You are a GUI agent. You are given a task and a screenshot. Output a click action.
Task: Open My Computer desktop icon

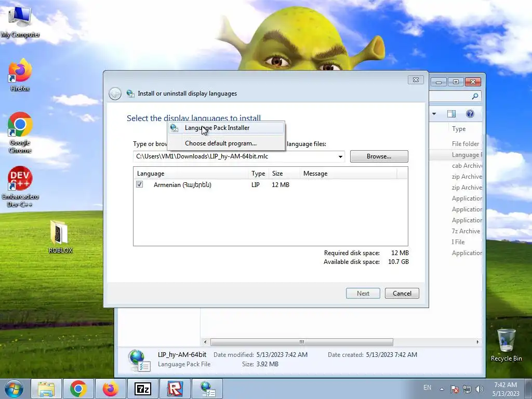tap(20, 21)
